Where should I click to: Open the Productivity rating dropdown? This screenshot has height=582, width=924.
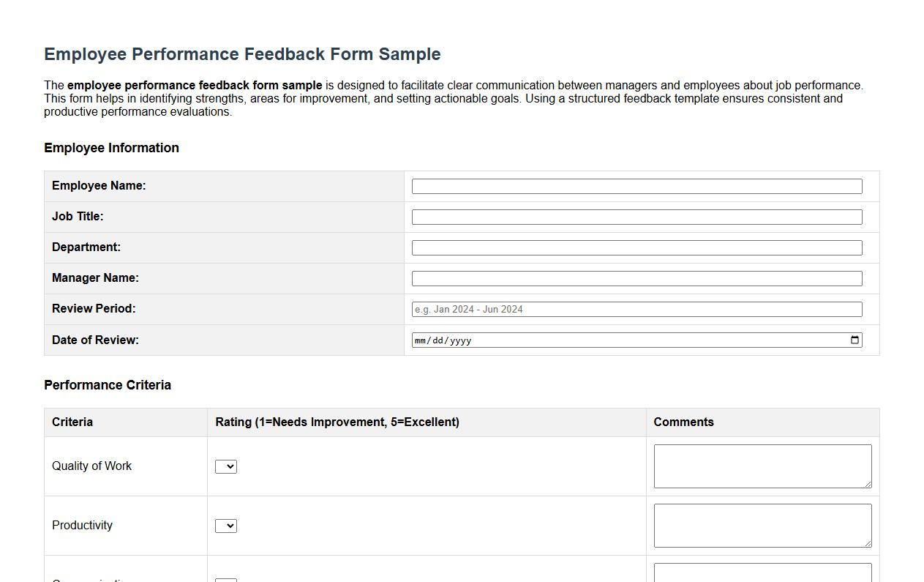pos(226,526)
